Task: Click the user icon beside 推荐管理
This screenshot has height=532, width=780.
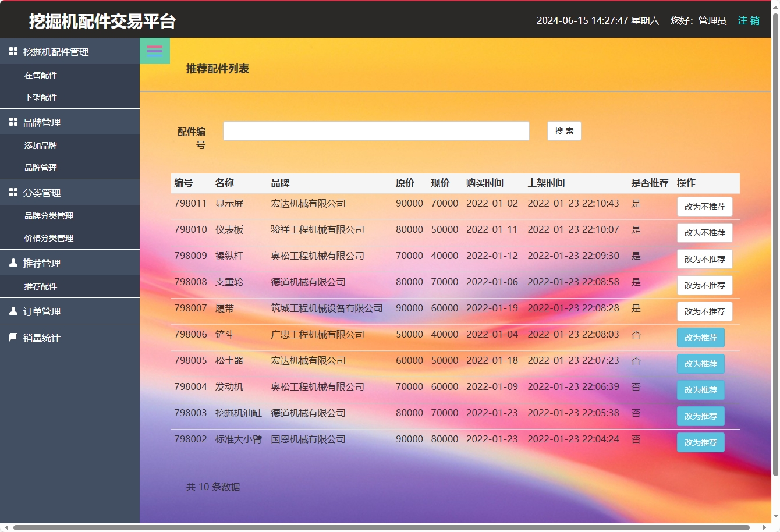Action: [x=12, y=263]
